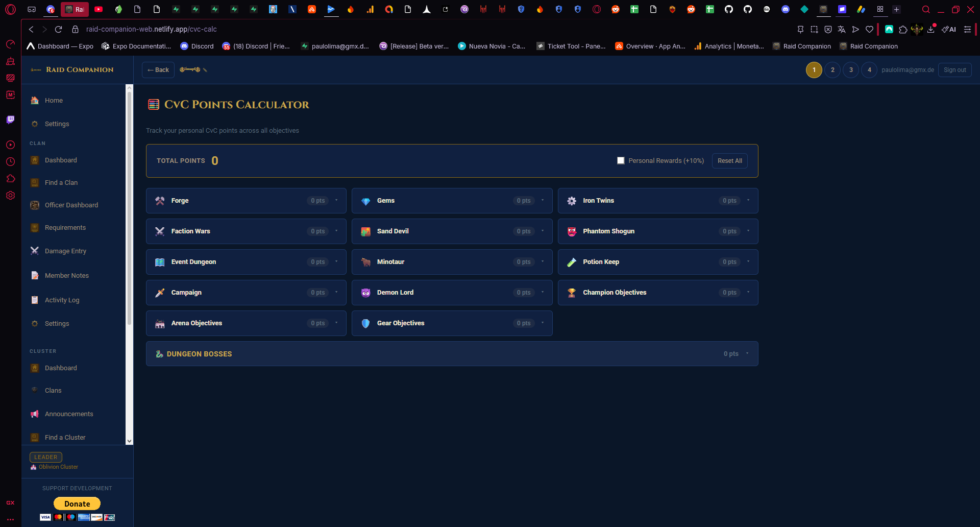Click the Home house icon in sidebar
The height and width of the screenshot is (527, 980).
click(35, 100)
